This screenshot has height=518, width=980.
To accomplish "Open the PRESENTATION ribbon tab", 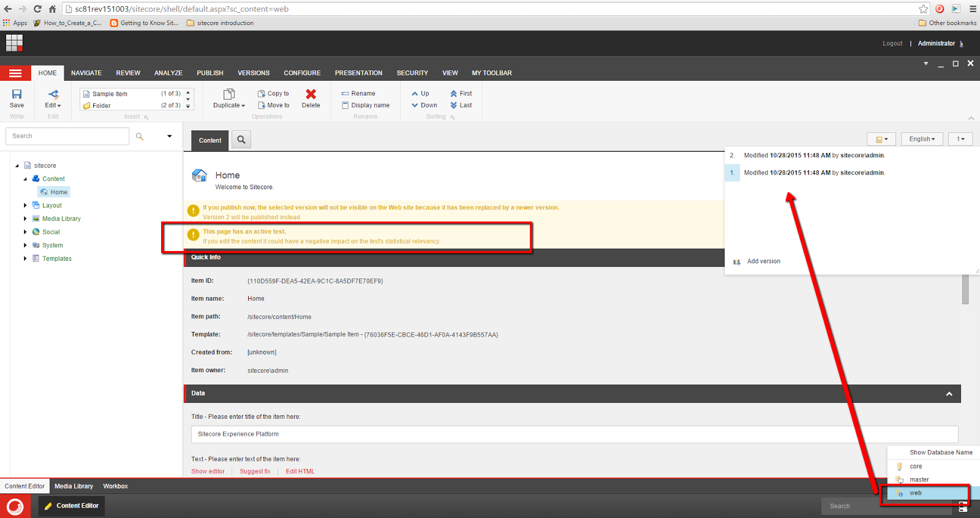I will 358,73.
